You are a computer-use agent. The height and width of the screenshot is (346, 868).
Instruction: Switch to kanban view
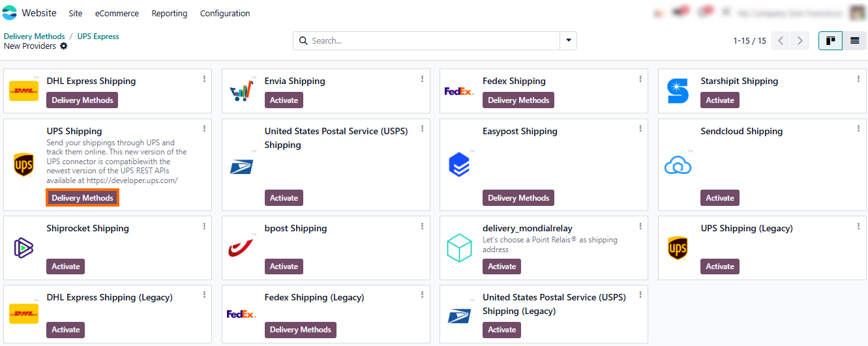[x=830, y=40]
